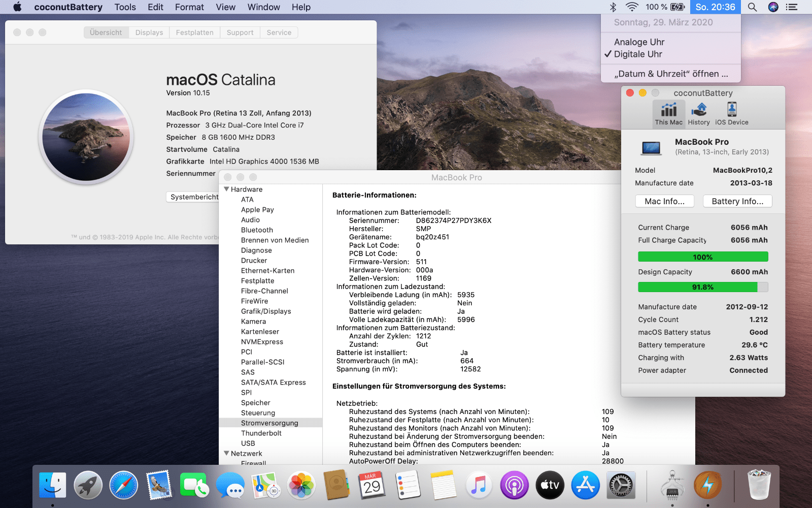Click the Mac Info... button
Viewport: 812px width, 508px height.
click(665, 201)
